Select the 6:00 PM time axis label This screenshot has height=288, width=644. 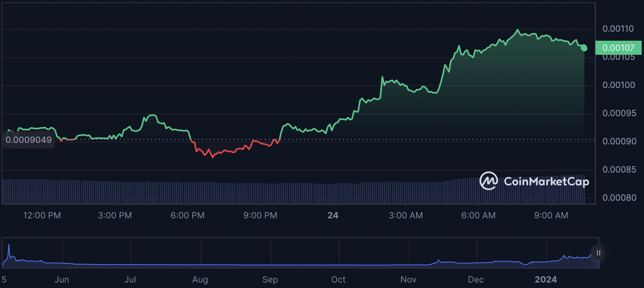click(x=188, y=215)
